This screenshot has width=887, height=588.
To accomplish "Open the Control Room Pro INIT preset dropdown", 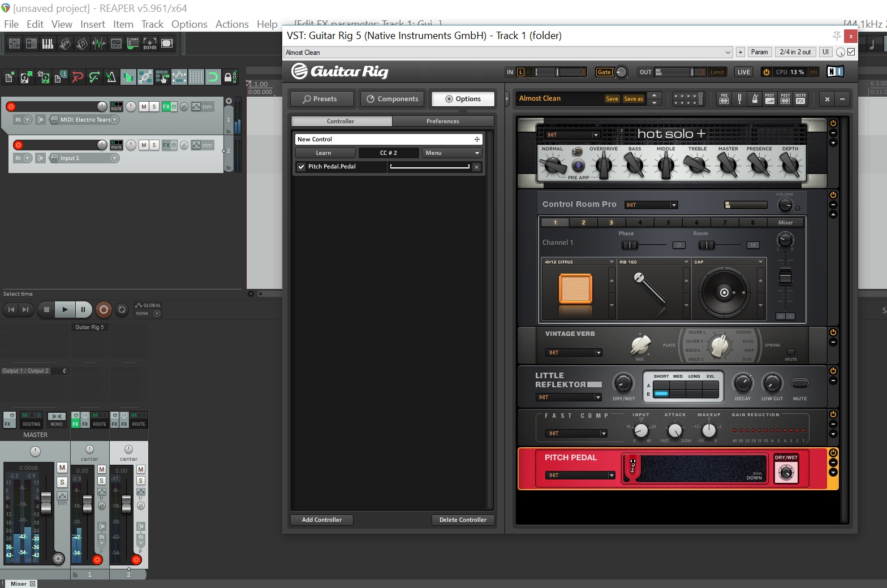I will pyautogui.click(x=651, y=205).
